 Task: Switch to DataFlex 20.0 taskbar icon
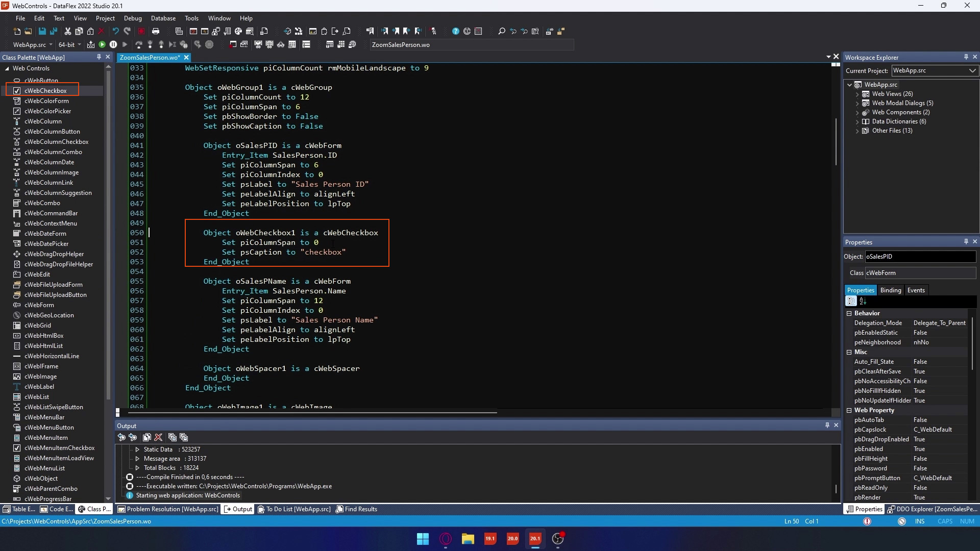click(x=512, y=539)
